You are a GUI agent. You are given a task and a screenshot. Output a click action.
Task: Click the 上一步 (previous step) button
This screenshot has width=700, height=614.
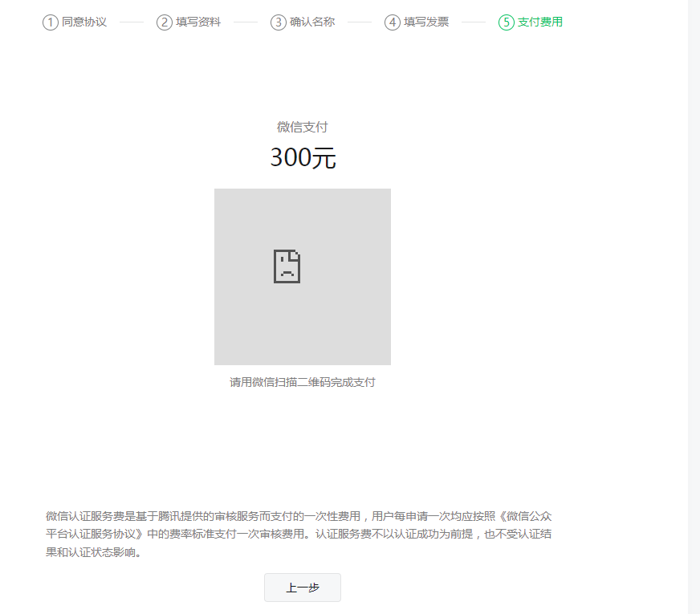[x=302, y=588]
